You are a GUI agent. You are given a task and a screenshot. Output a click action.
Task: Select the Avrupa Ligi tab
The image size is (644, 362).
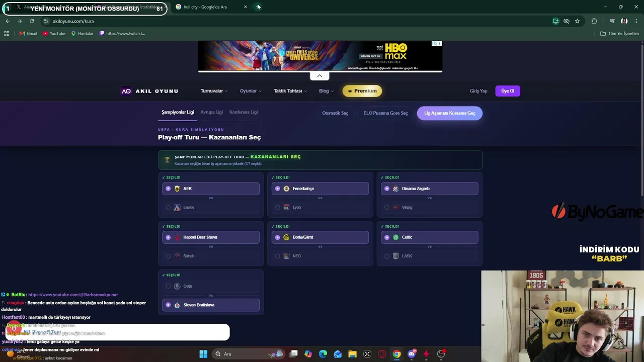(x=211, y=112)
